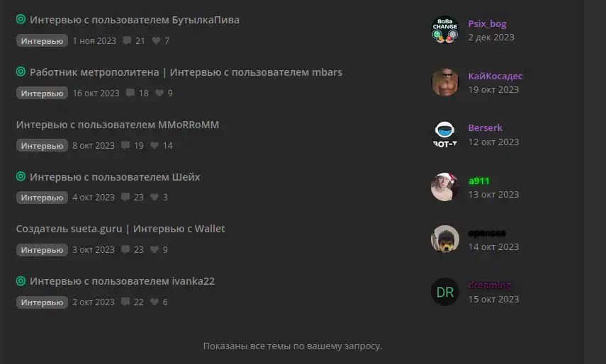Viewport: 606px width, 364px height.
Task: Select Интервью tag dated 4 окт 2023
Action: (42, 198)
